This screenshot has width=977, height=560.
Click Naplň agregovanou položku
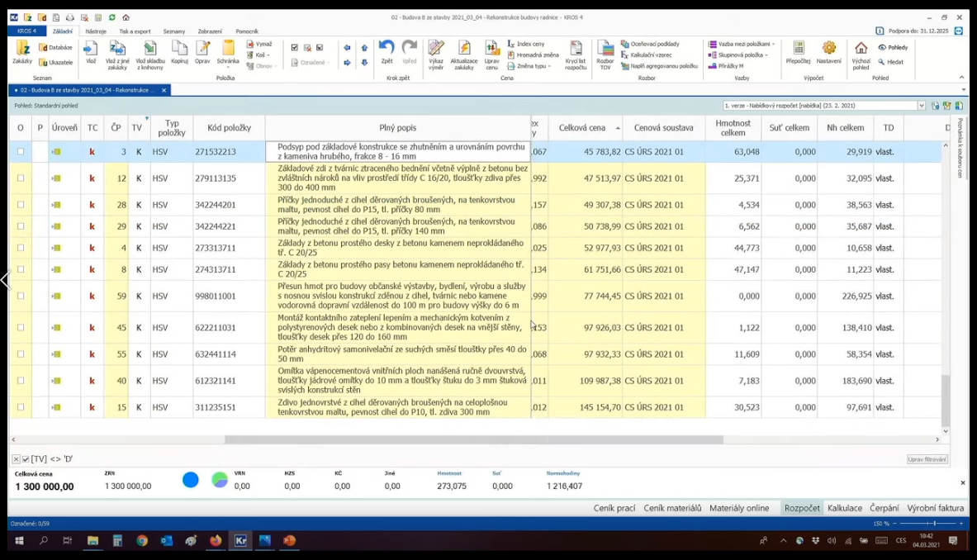tap(659, 66)
